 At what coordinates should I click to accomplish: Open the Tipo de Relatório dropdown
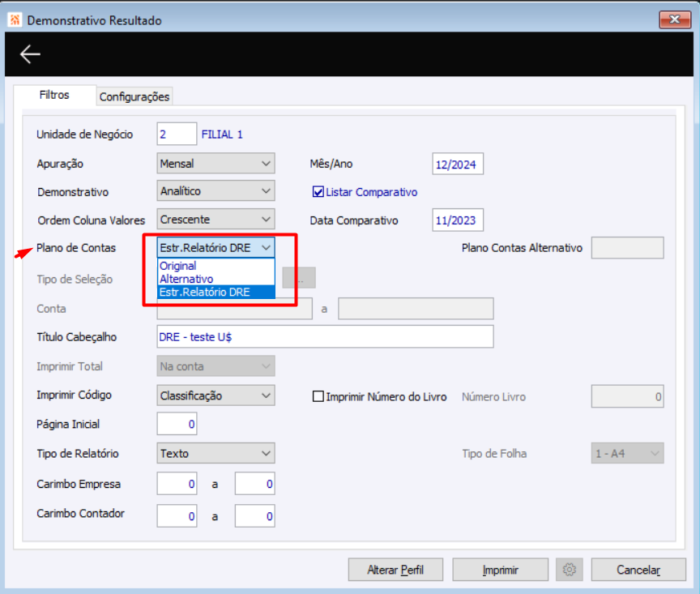[216, 453]
